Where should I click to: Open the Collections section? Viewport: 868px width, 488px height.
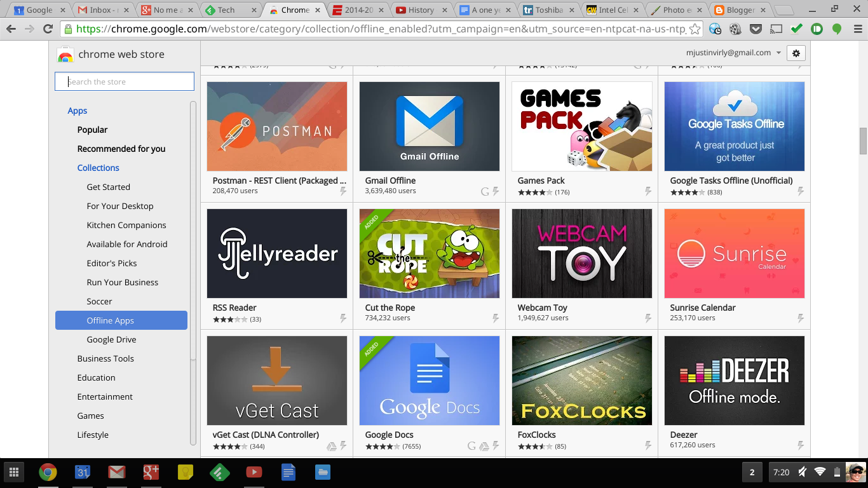(x=98, y=168)
